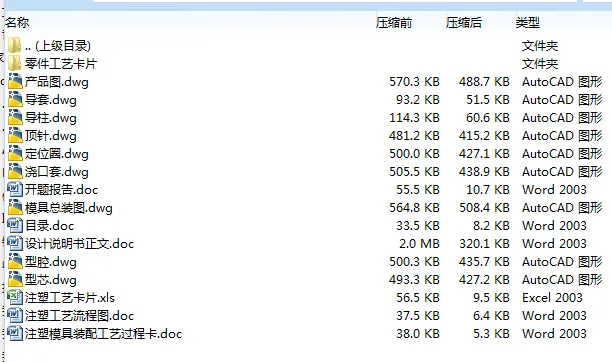Screen dimensions: 612x362
Task: Click the 顶针.dwg file icon
Action: coord(15,135)
